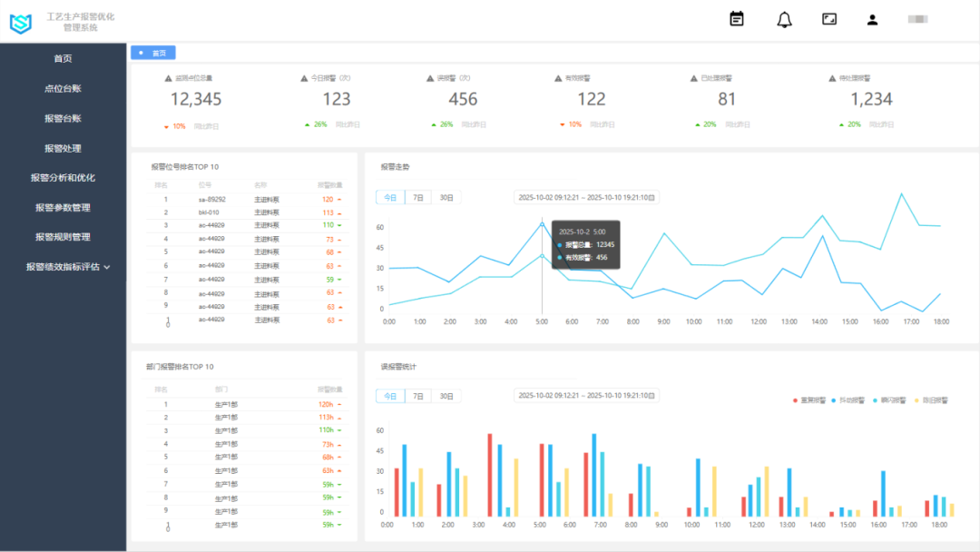
Task: Open the blurred username dropdown in header
Action: tap(917, 19)
